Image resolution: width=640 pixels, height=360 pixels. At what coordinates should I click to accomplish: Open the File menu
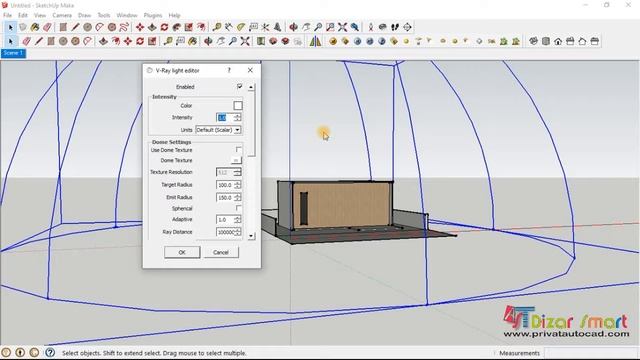[7, 15]
